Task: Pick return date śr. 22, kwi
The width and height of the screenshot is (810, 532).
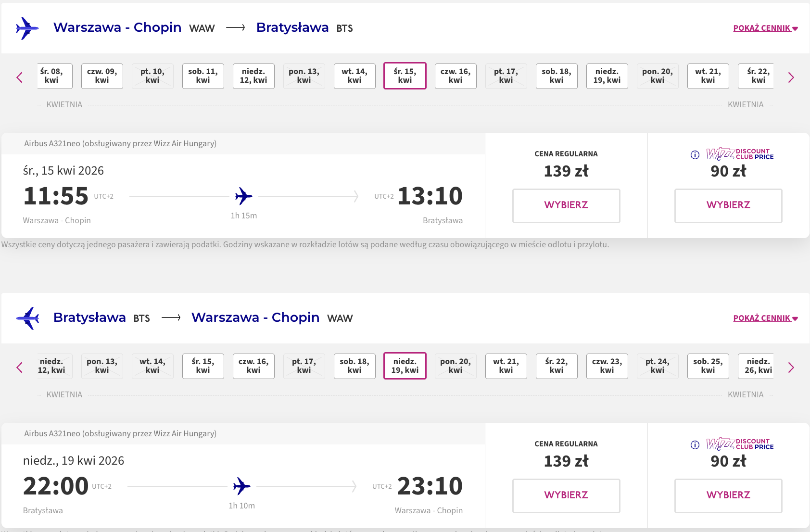Action: click(557, 366)
